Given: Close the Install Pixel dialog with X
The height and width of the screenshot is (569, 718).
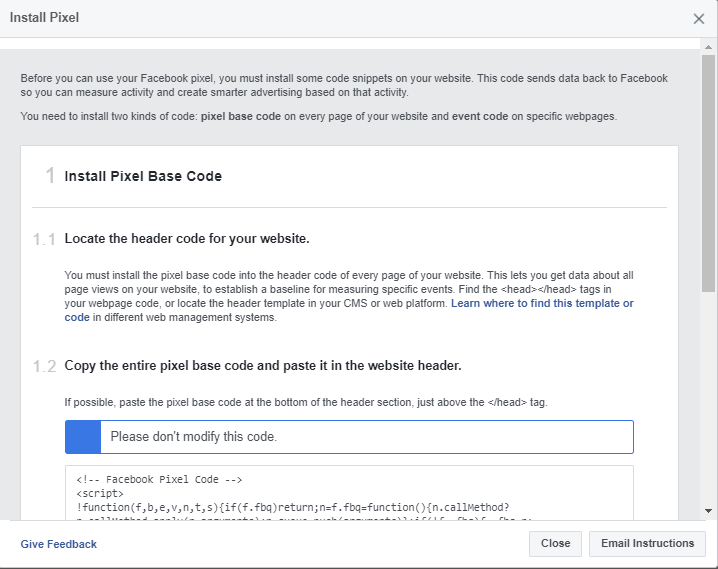Looking at the screenshot, I should tap(698, 18).
